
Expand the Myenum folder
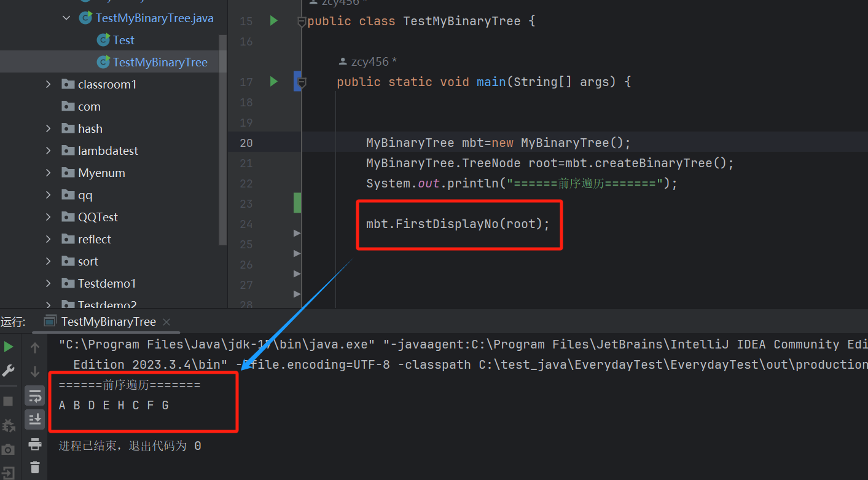[49, 173]
